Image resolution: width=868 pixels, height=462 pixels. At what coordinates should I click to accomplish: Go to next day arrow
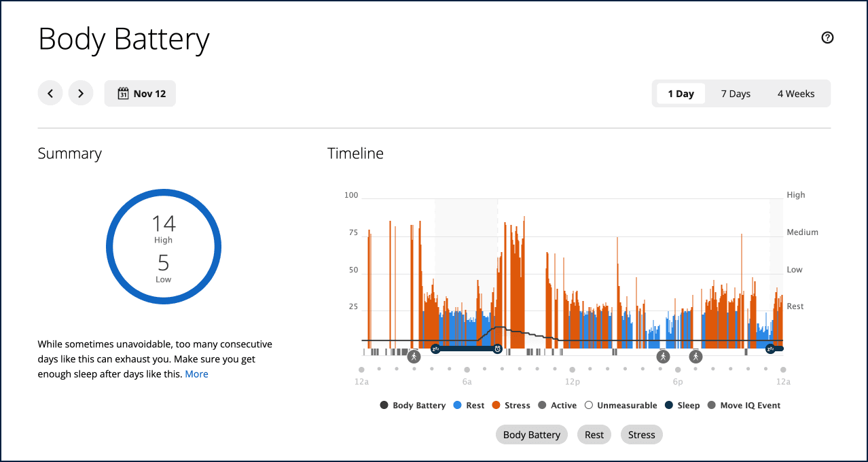pyautogui.click(x=81, y=94)
